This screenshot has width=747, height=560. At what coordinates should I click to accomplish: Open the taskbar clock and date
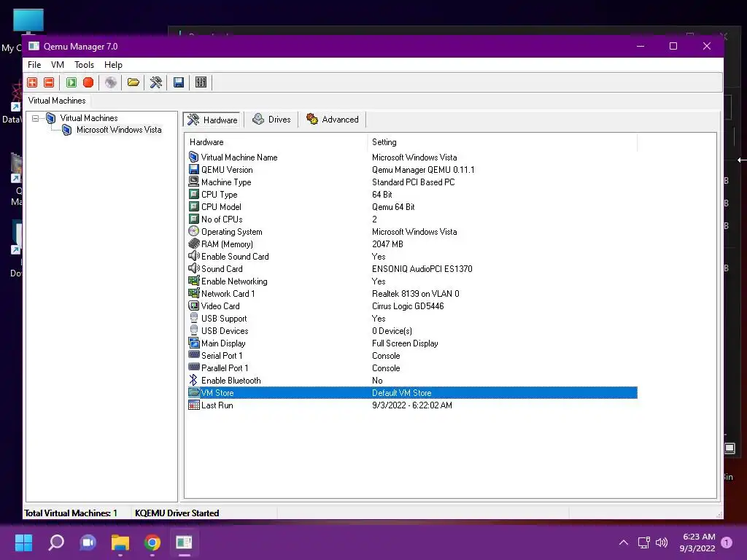[698, 542]
